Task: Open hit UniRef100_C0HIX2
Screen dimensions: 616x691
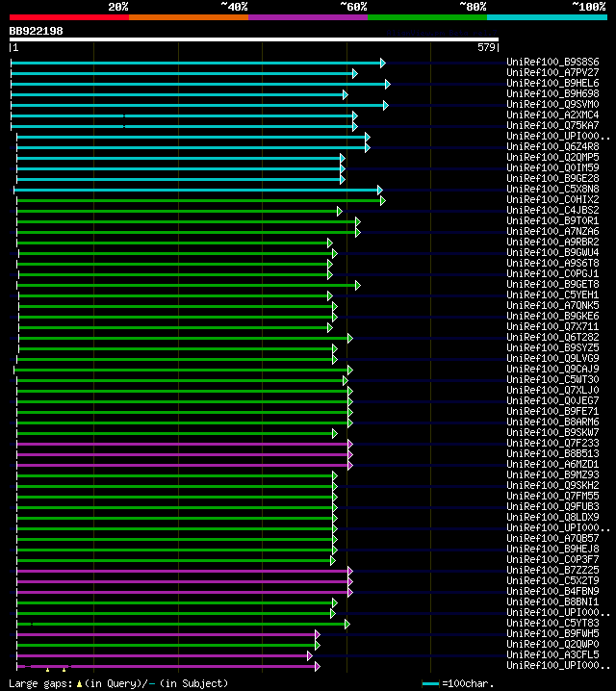Action: pos(552,199)
